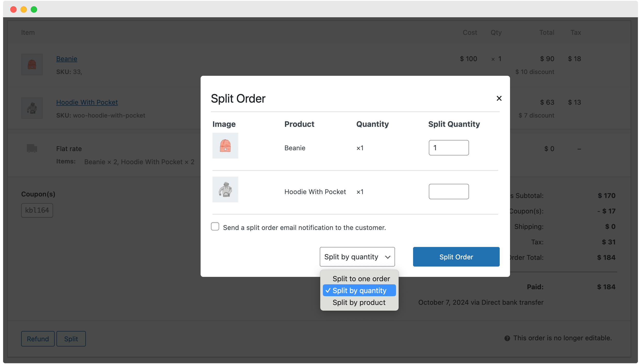Image resolution: width=641 pixels, height=364 pixels.
Task: Click the Hoodie image inside the Split Order dialog
Action: coord(225,189)
